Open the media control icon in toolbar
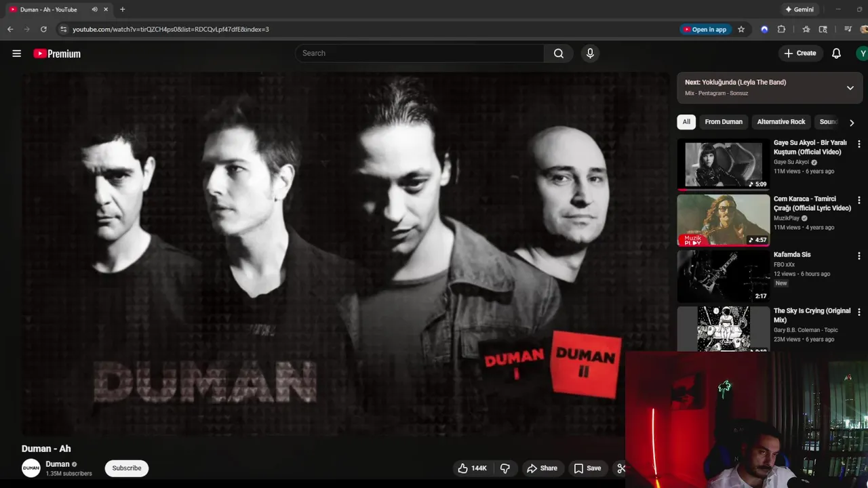868x488 pixels. point(848,29)
